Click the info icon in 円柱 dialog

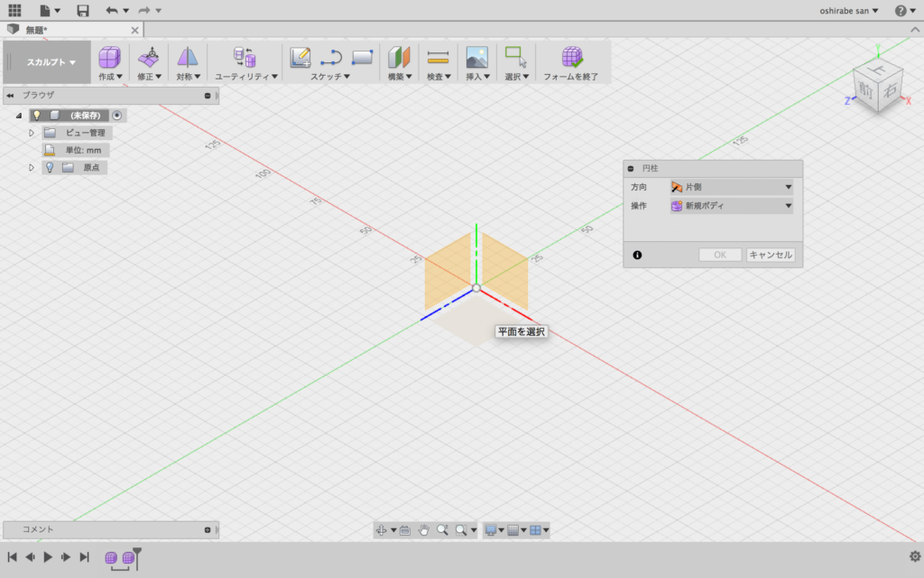tap(637, 255)
